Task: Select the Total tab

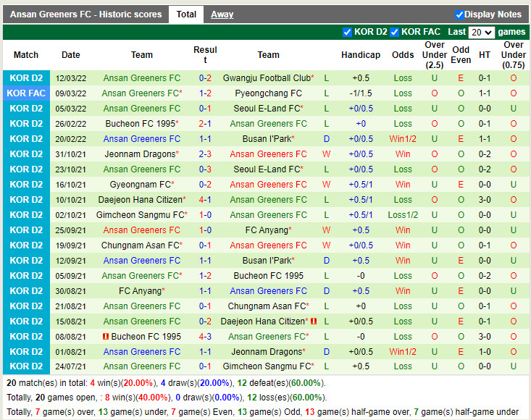Action: click(186, 14)
